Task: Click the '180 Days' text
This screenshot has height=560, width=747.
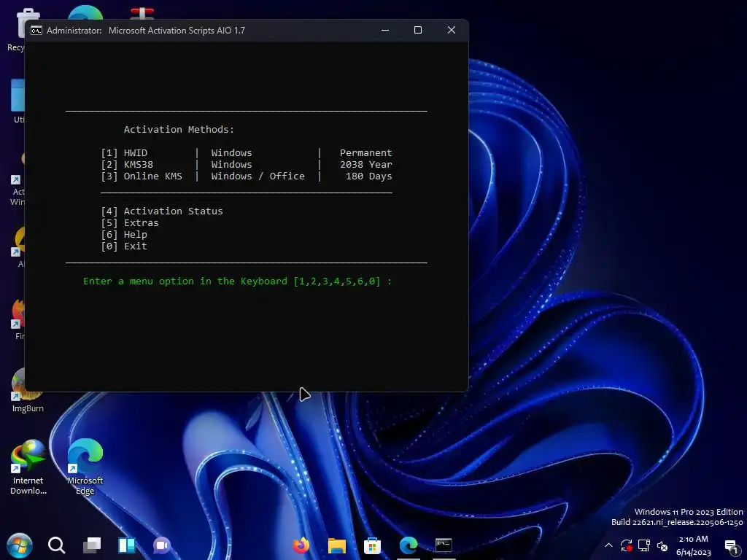Action: (x=368, y=176)
